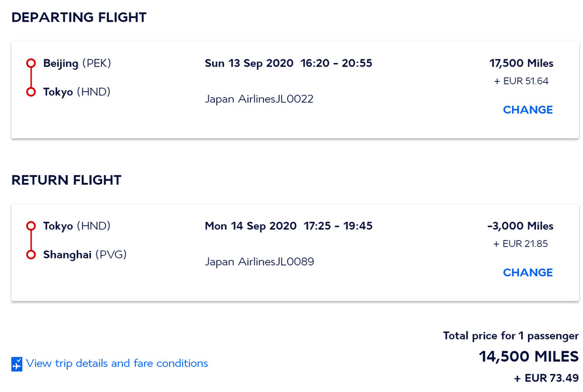Viewport: 583px width, 392px height.
Task: Click the RETURN FLIGHT section heading
Action: coord(66,180)
